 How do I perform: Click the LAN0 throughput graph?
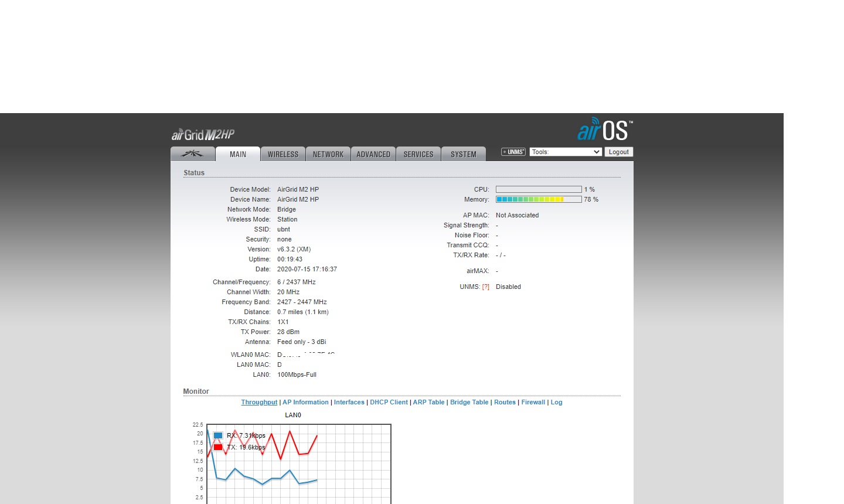tap(299, 464)
